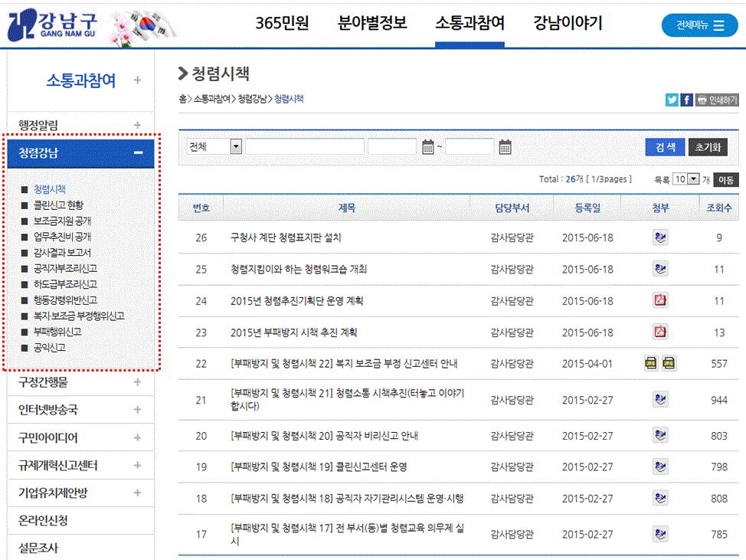The image size is (746, 560).
Task: Collapse the 청렴강남 sidebar section
Action: [x=138, y=153]
